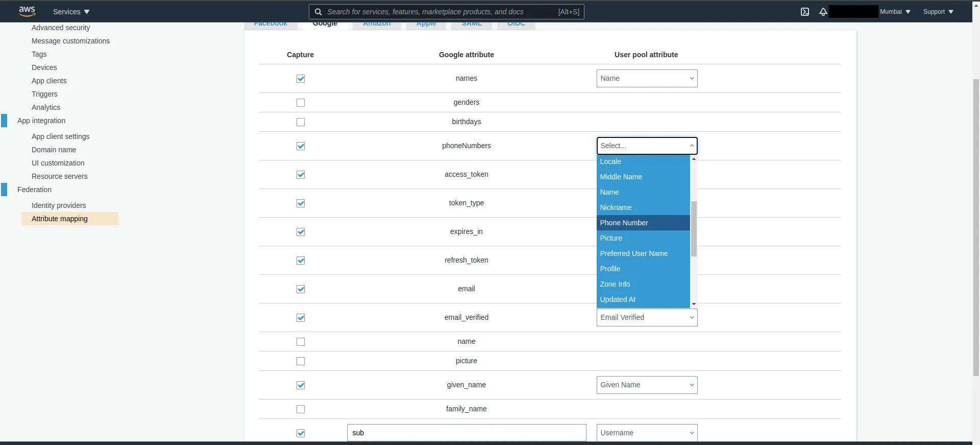Enable the birthdays capture checkbox
The width and height of the screenshot is (980, 445).
click(301, 122)
